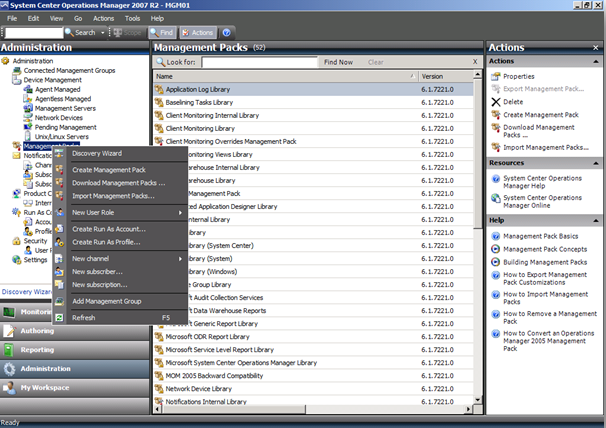
Task: Collapse the Resources section chevron
Action: (596, 163)
